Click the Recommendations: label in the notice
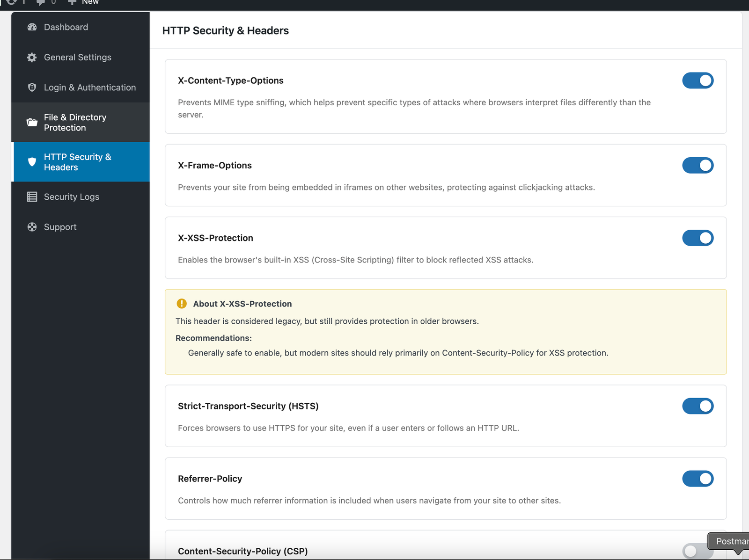Viewport: 749px width, 560px height. pos(213,338)
